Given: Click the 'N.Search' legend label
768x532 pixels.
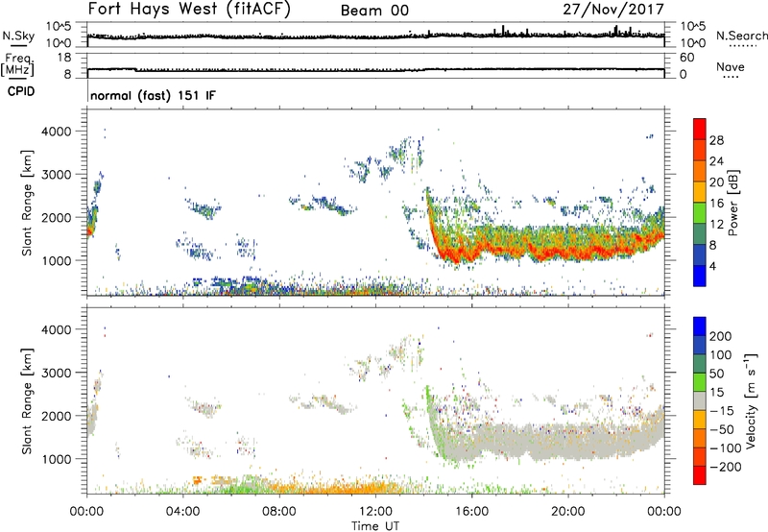Looking at the screenshot, I should tap(741, 36).
